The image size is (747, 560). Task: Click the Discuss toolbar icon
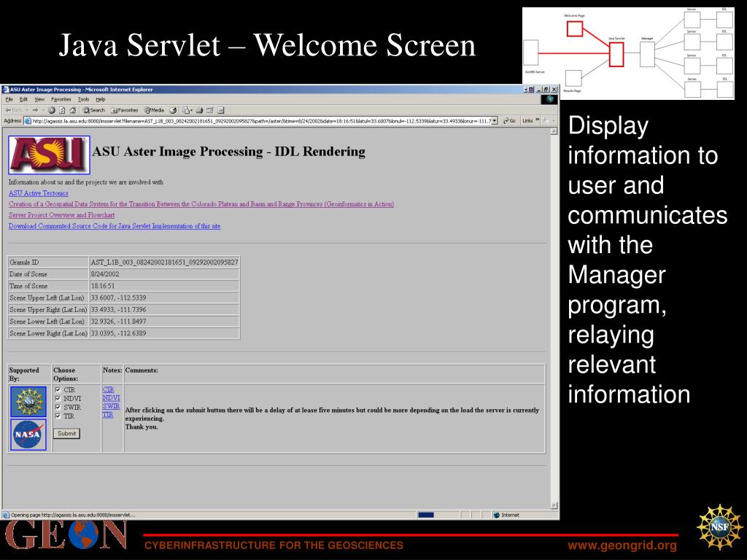point(220,110)
